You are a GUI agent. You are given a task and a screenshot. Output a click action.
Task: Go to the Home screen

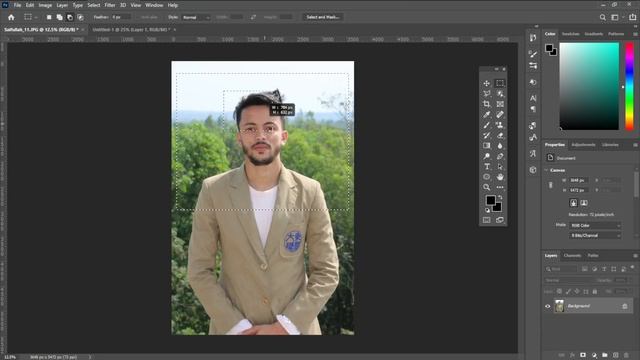tap(11, 17)
